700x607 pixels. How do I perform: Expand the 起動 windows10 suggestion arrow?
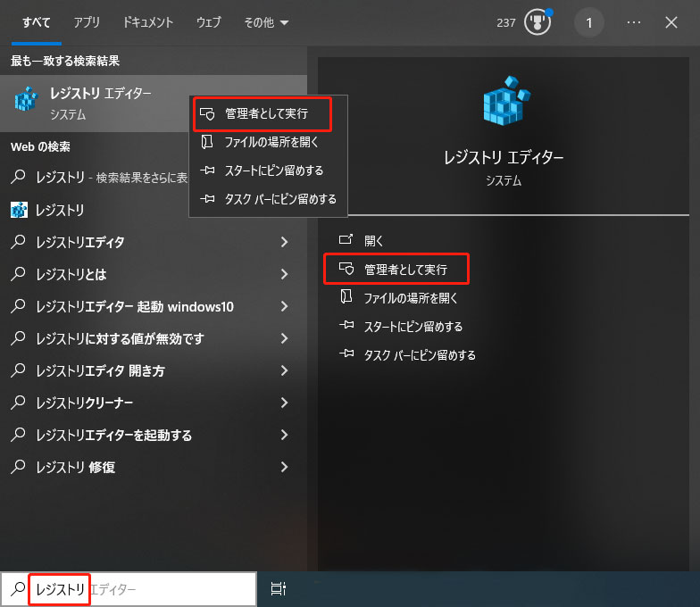coord(284,306)
